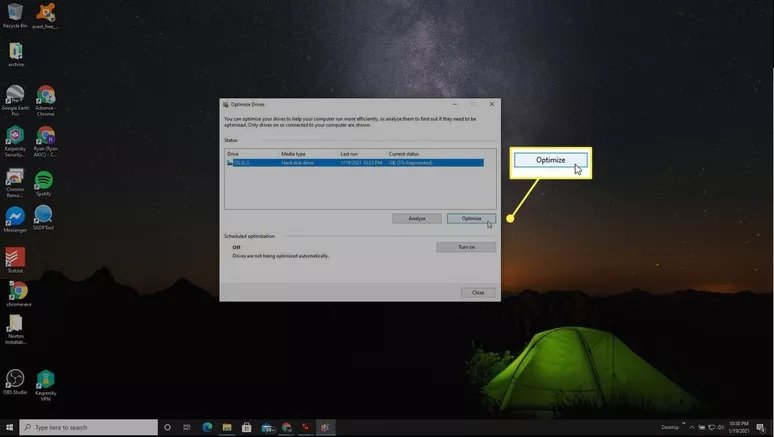
Task: Open the Action Center notifications
Action: click(761, 428)
